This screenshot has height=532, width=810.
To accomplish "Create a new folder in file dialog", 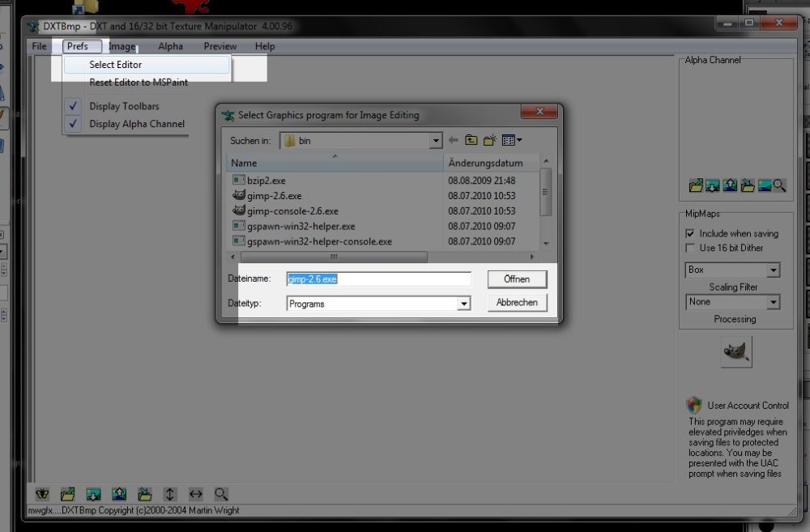I will pyautogui.click(x=490, y=140).
